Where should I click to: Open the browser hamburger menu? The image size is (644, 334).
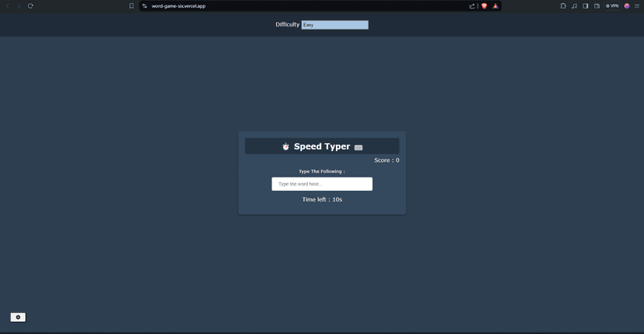(637, 5)
